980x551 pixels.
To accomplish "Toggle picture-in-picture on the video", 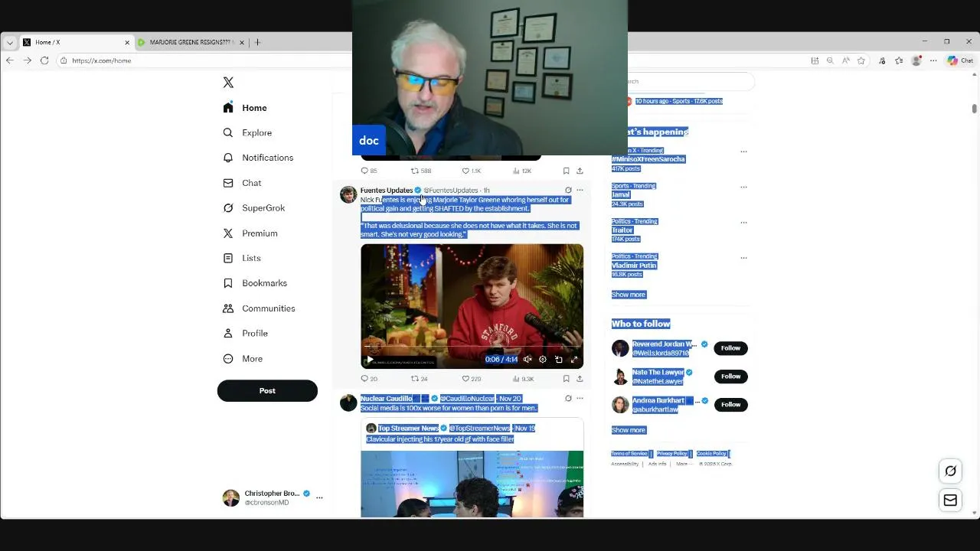I will 559,360.
